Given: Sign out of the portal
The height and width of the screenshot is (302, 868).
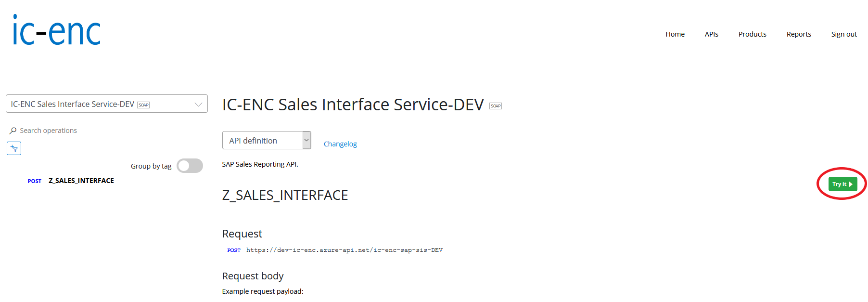Looking at the screenshot, I should pos(843,34).
